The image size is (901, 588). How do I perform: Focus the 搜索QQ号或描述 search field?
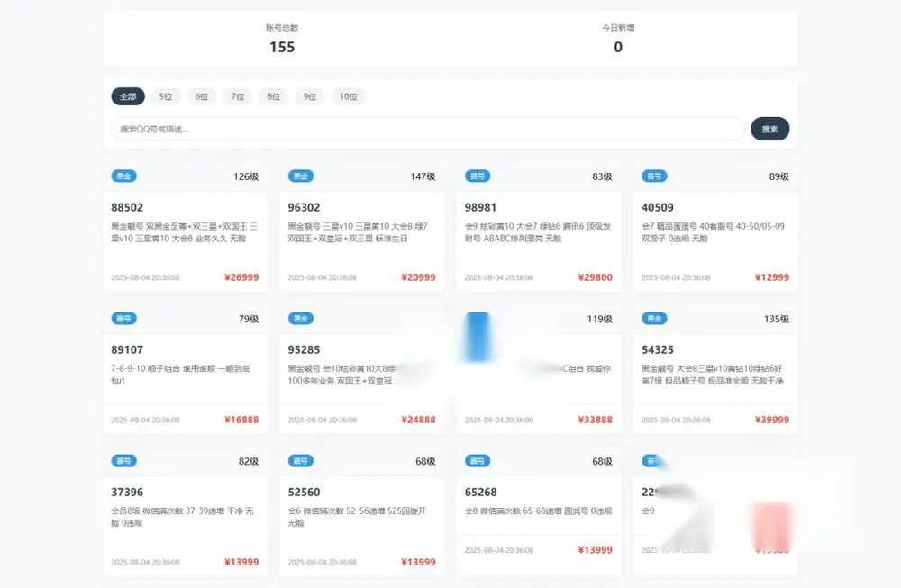[x=428, y=129]
